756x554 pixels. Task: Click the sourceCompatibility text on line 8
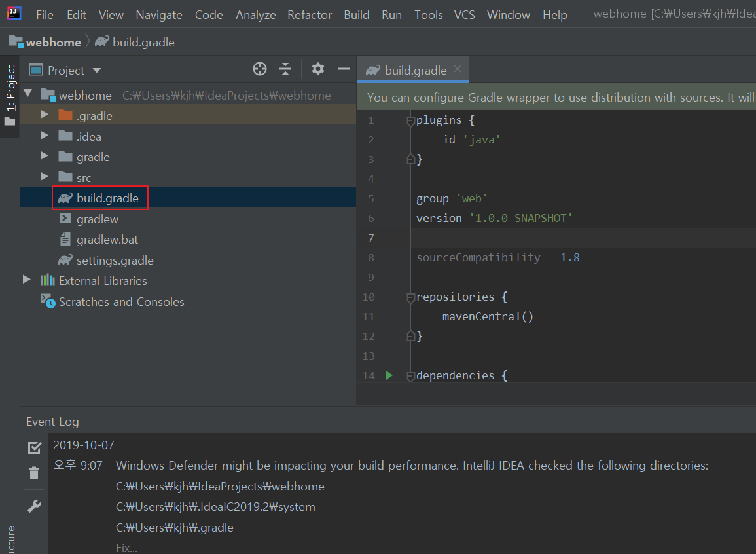478,257
